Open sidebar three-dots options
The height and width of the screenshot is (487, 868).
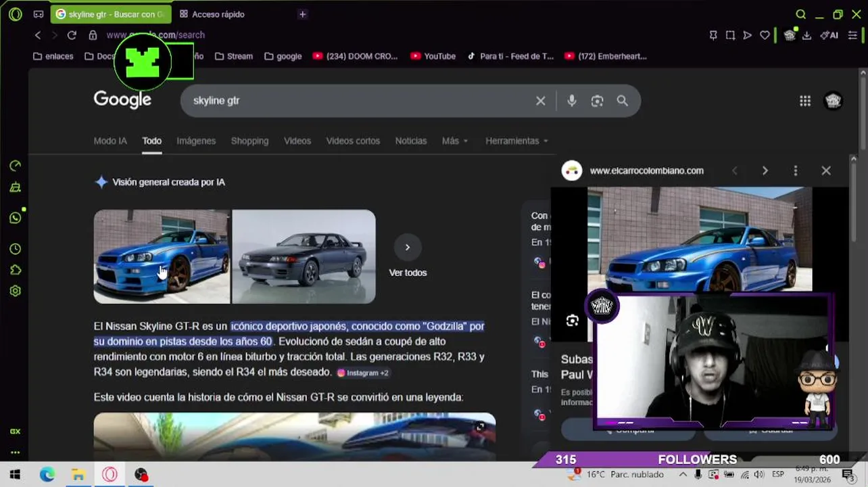15,453
